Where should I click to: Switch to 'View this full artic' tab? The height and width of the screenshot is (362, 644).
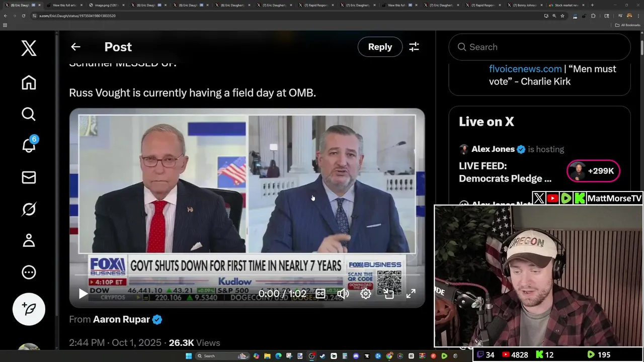64,5
